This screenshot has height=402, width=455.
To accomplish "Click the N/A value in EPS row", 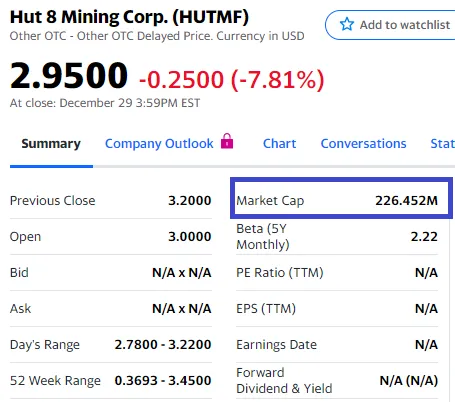I will point(426,309).
